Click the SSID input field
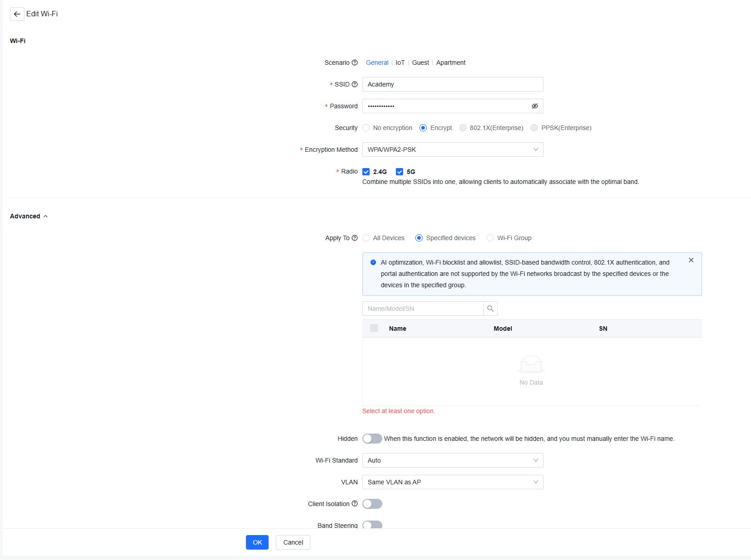 coord(453,84)
